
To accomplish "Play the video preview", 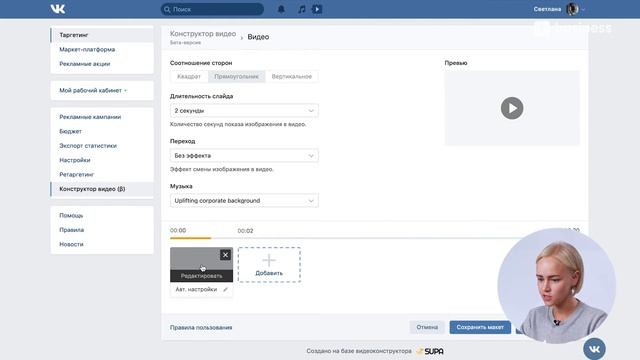I will [x=512, y=108].
